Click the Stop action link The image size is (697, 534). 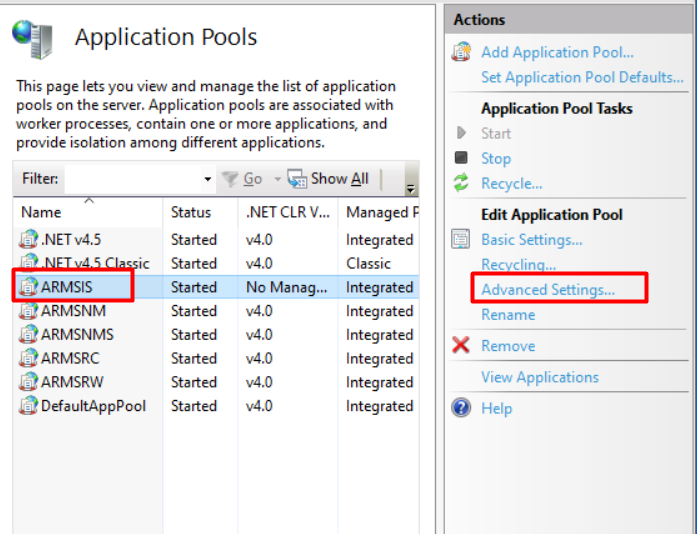pos(496,158)
